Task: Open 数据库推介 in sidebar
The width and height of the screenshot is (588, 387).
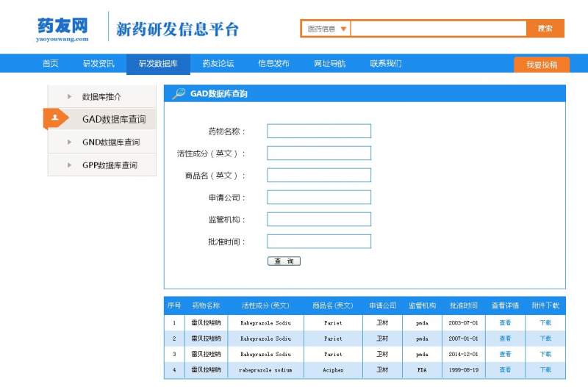Action: pyautogui.click(x=102, y=97)
